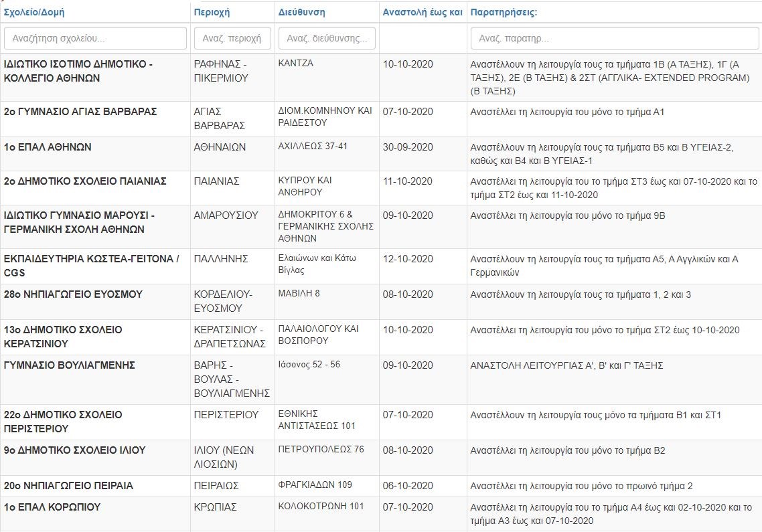Sort table by Διεύθυνση header
The image size is (762, 532).
(x=302, y=13)
